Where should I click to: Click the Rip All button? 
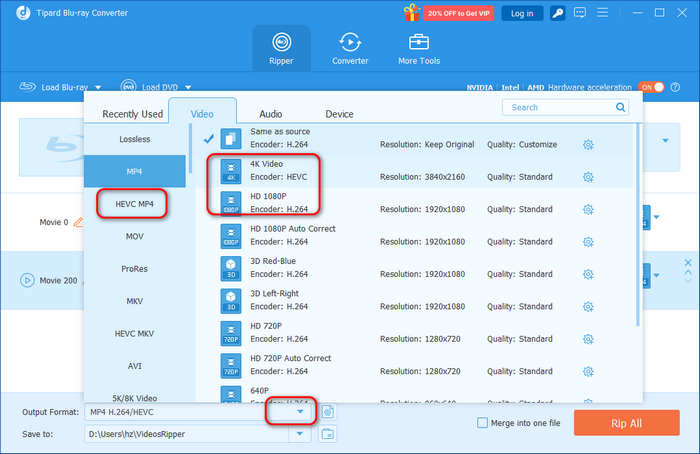(627, 423)
